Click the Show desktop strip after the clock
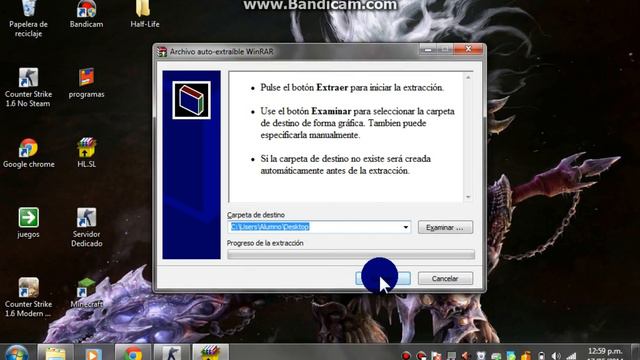 coord(636,353)
